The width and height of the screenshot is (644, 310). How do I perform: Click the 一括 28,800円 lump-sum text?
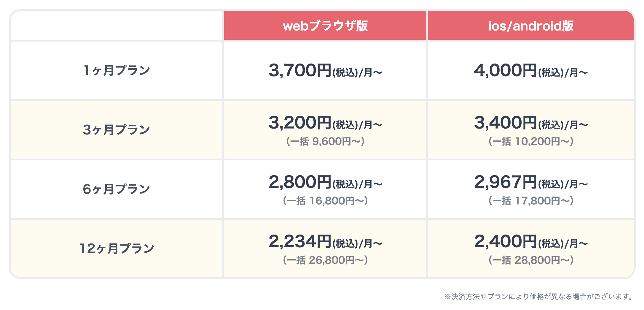(531, 260)
